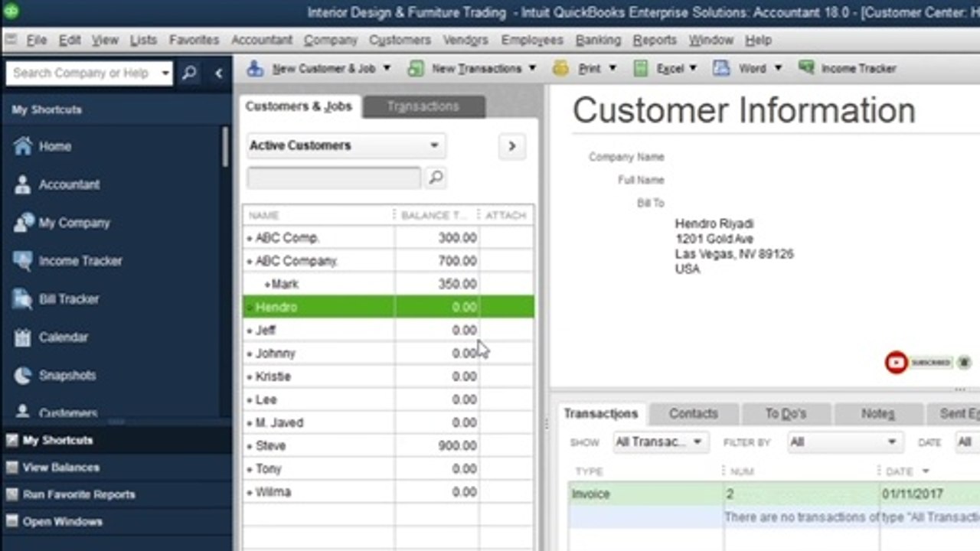Open the Date filter dropdown
The height and width of the screenshot is (551, 980).
coord(967,442)
